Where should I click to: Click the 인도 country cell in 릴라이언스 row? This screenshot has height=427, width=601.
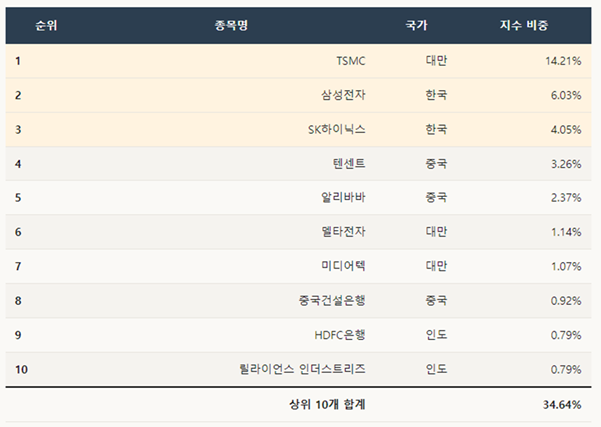click(436, 369)
